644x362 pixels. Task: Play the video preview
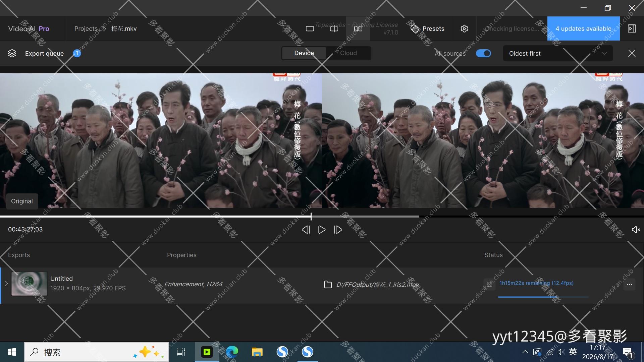click(x=322, y=230)
